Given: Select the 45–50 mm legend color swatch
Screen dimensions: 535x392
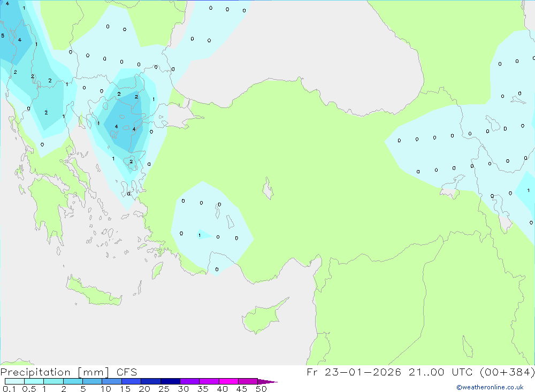Looking at the screenshot, I should pos(248,381).
